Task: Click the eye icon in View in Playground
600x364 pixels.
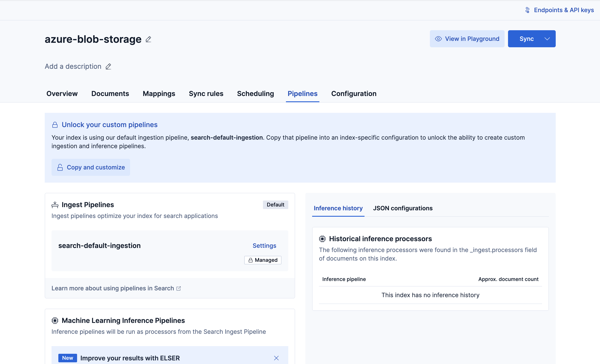Action: click(439, 39)
